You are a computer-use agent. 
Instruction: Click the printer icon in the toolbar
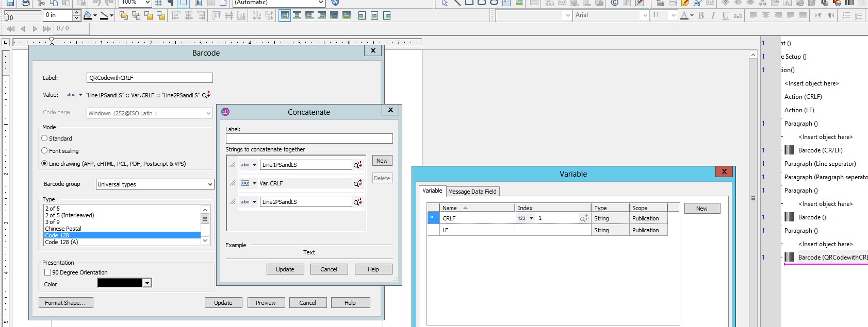coord(25,3)
